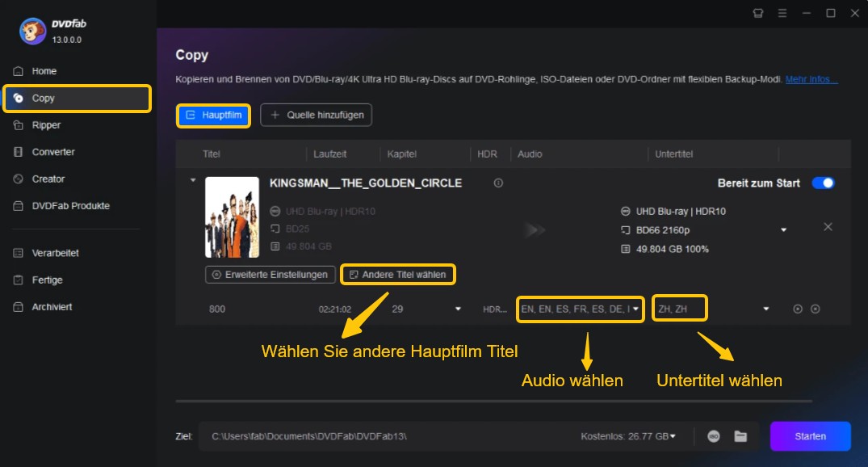
Task: Remove title 800 with the circle X icon
Action: (x=816, y=309)
